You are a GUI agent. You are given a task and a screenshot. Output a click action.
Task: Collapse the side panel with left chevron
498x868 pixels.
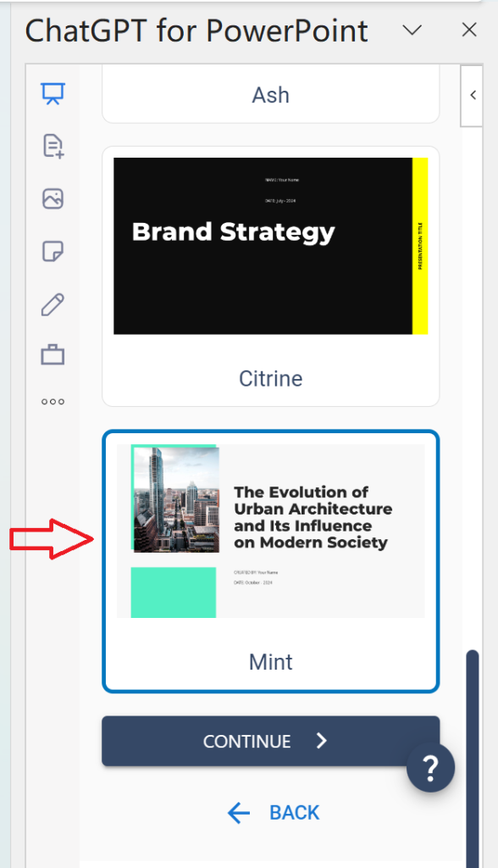point(473,95)
